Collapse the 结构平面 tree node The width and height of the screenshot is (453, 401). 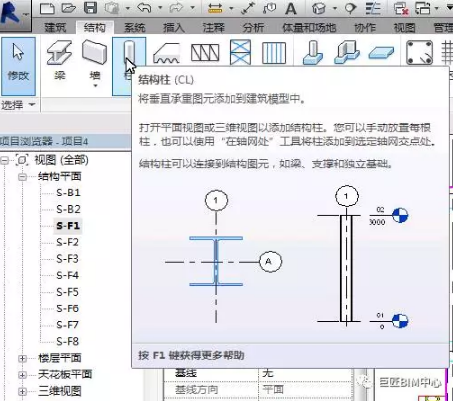pyautogui.click(x=22, y=177)
